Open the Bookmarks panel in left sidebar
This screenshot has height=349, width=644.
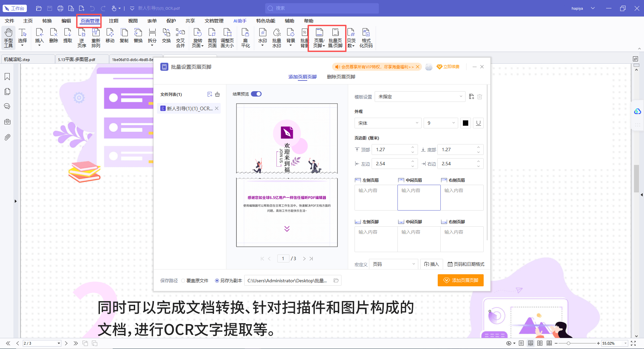(7, 77)
